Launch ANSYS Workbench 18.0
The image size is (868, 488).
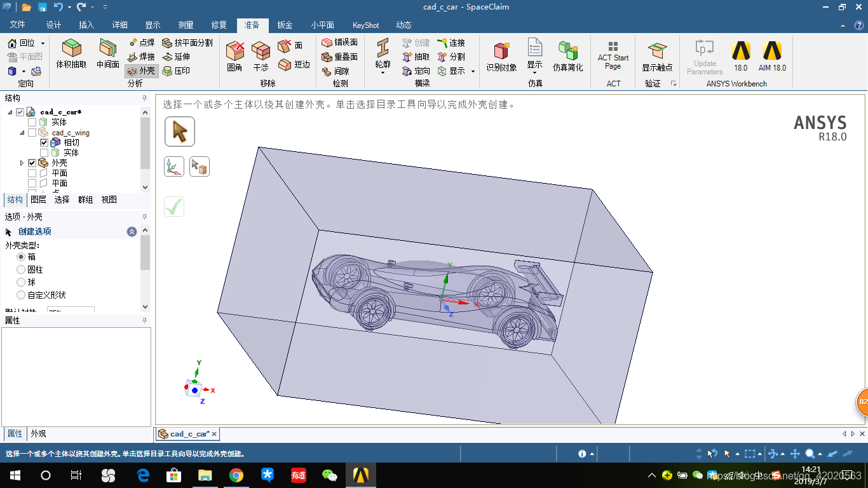pyautogui.click(x=741, y=56)
